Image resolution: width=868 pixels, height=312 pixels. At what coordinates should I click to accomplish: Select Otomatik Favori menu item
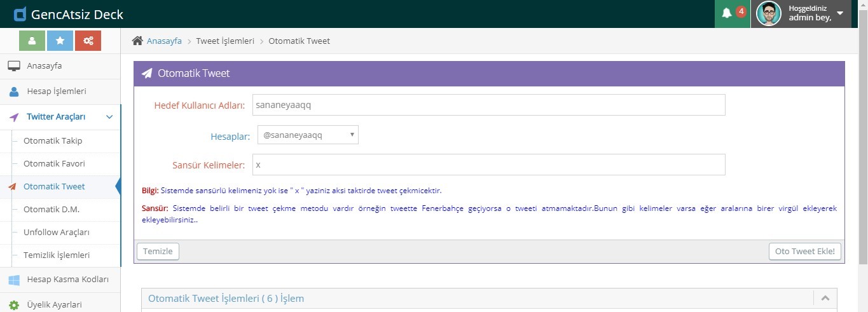[54, 164]
